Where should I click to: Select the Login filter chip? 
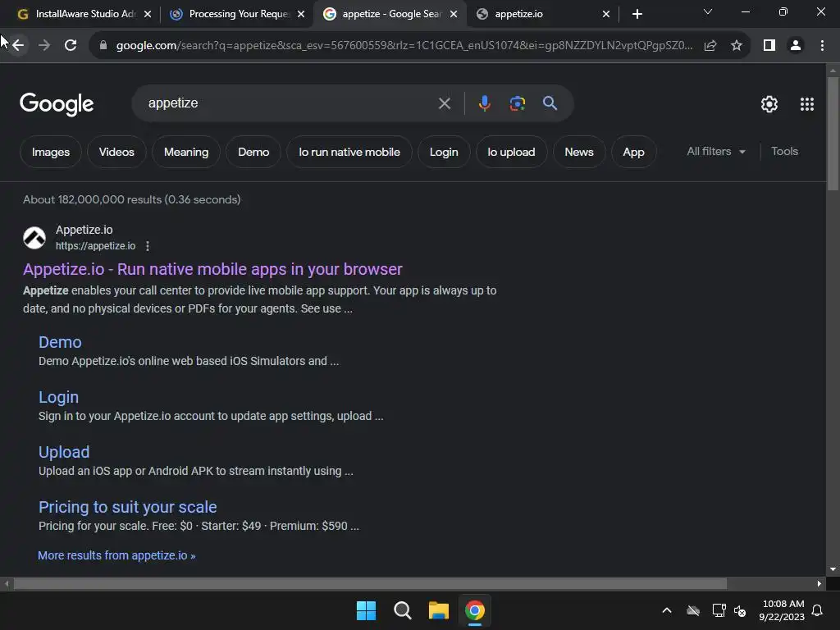pos(444,152)
